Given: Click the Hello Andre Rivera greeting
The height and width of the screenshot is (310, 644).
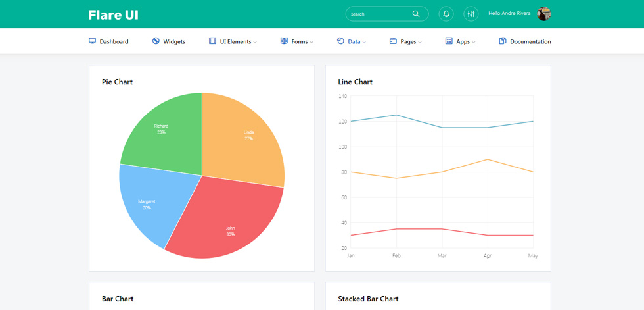Looking at the screenshot, I should point(509,14).
